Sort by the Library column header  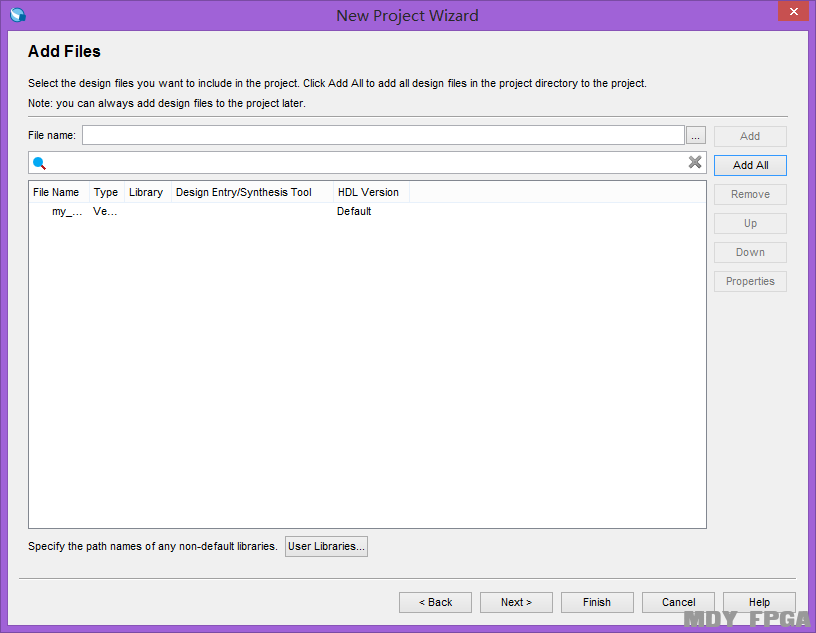[147, 192]
